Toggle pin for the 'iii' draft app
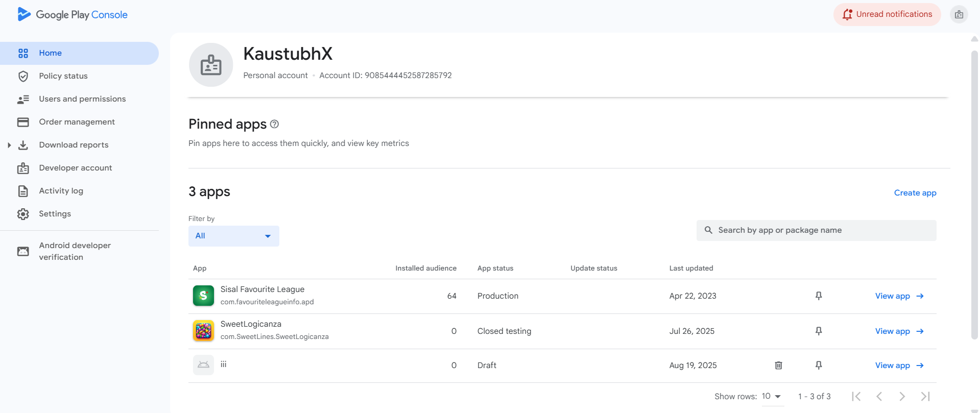The height and width of the screenshot is (413, 980). coord(819,366)
